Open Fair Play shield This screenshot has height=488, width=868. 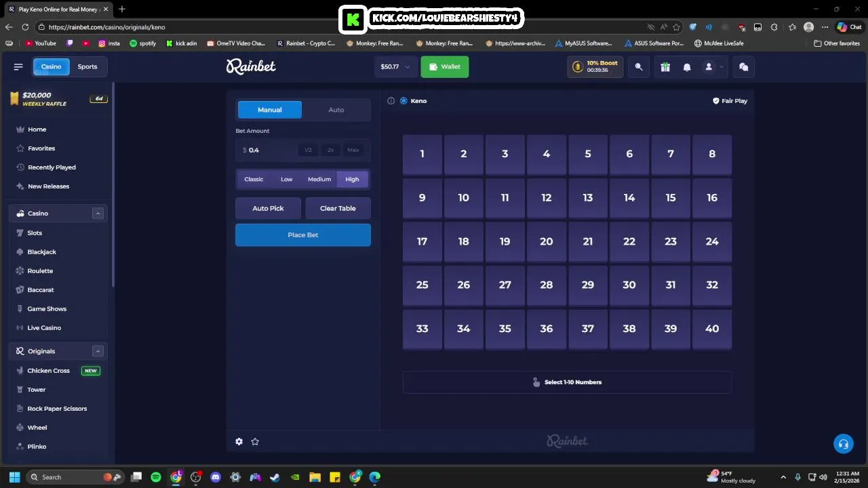(730, 101)
